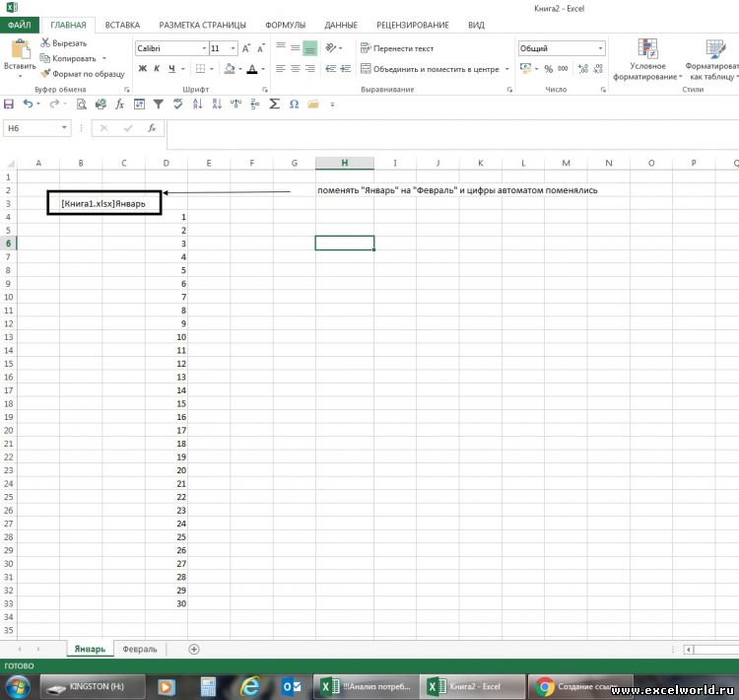The height and width of the screenshot is (700, 739).
Task: Toggle top vertical alignment
Action: click(281, 46)
